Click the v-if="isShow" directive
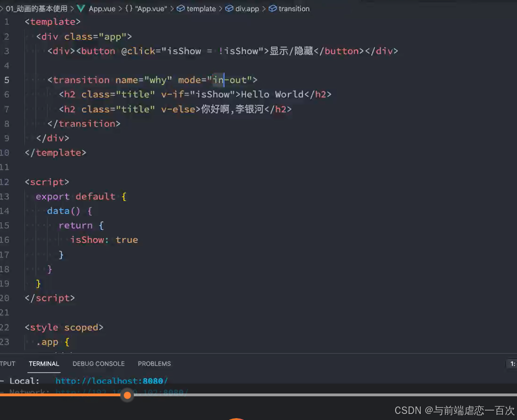 198,94
